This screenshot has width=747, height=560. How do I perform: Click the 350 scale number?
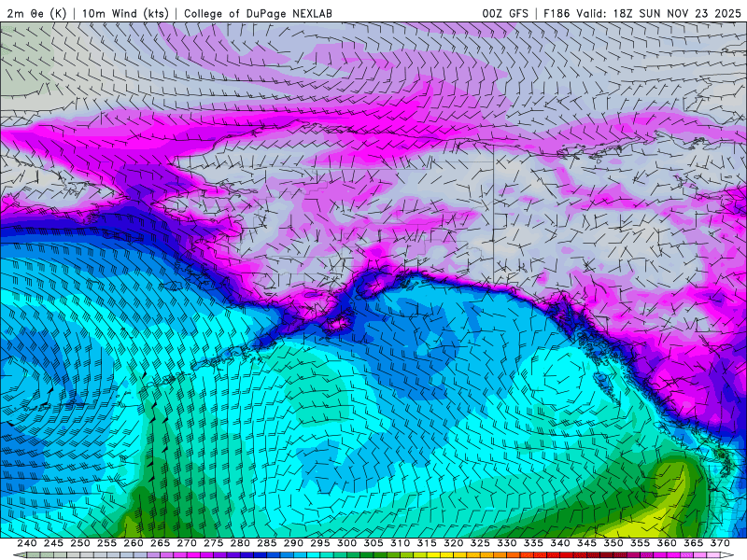pyautogui.click(x=613, y=543)
